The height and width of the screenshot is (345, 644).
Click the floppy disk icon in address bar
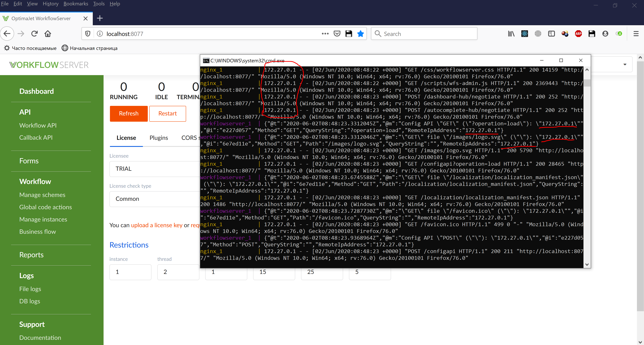(x=349, y=34)
